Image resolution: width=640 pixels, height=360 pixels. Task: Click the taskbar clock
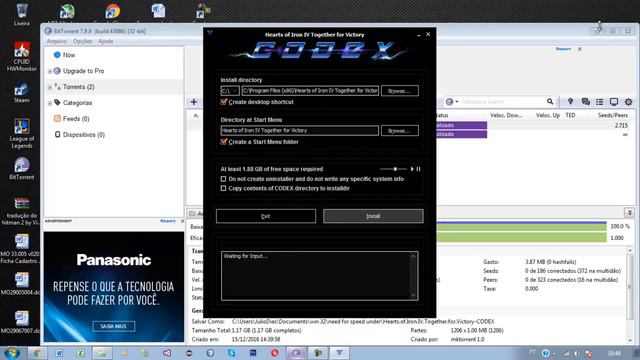(x=614, y=353)
